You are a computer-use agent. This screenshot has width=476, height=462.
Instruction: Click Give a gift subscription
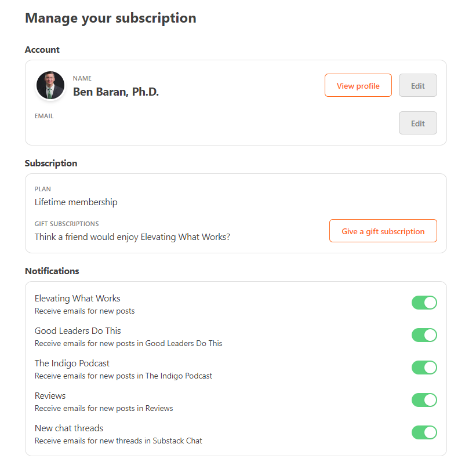(383, 231)
